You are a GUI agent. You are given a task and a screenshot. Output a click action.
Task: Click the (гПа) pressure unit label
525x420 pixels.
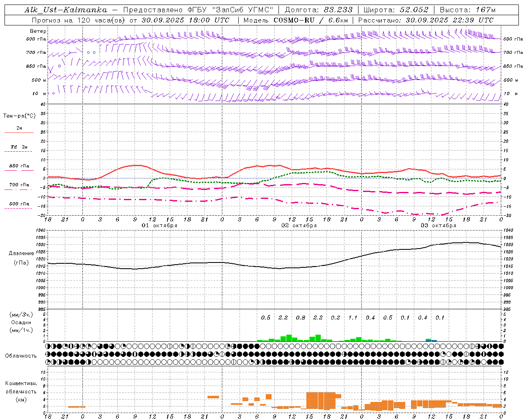coord(21,263)
